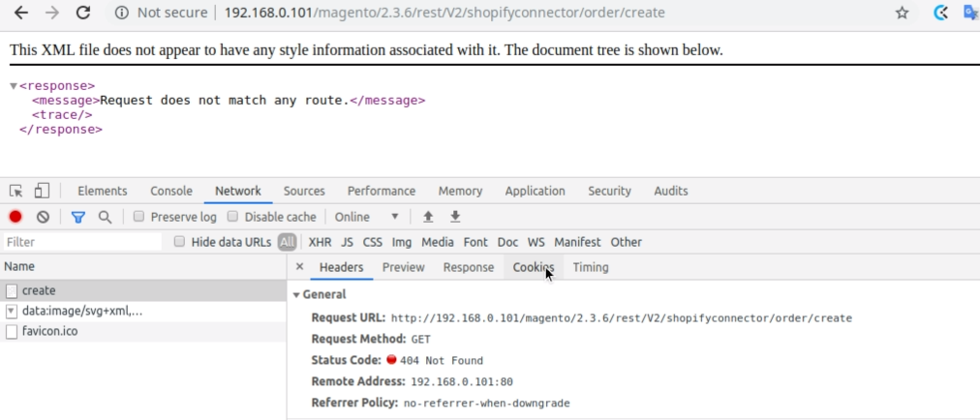Stop recording the network log
980x420 pixels.
(x=15, y=217)
